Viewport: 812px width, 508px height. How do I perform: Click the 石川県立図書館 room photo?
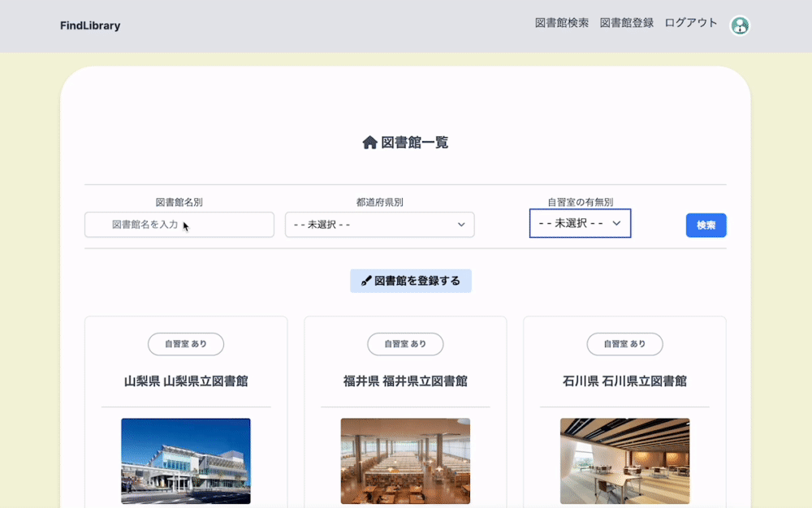pos(624,461)
